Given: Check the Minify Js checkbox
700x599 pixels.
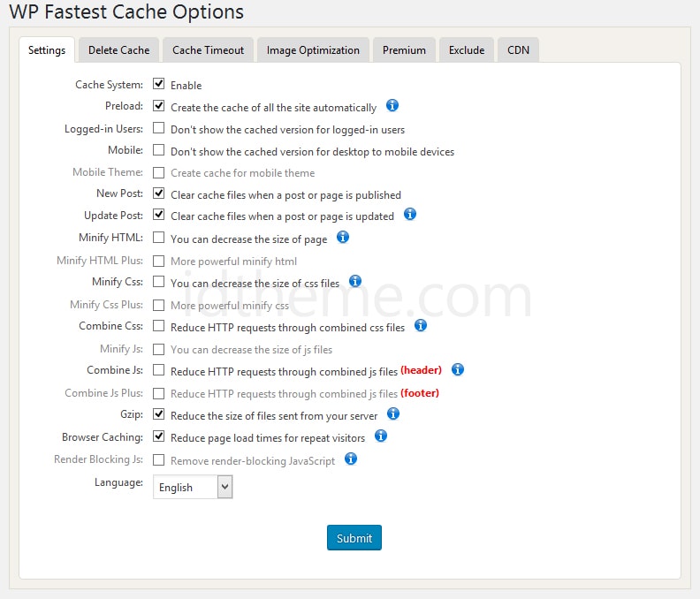Looking at the screenshot, I should coord(158,349).
